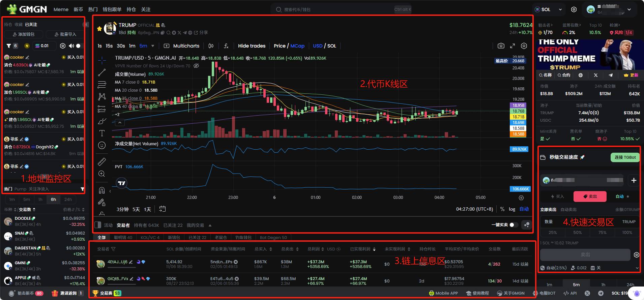This screenshot has width=644, height=300.
Task: Toggle the switch beside the sound icon
Action: pyautogui.click(x=79, y=46)
